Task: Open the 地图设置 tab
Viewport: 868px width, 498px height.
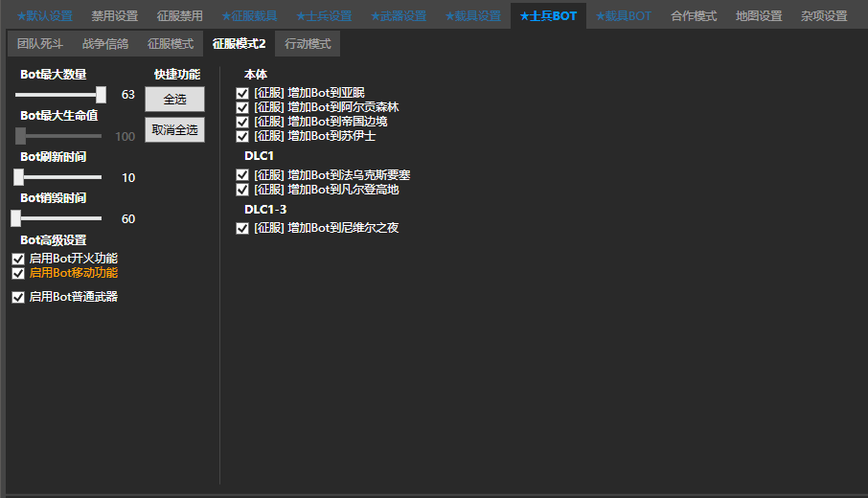Action: point(759,16)
